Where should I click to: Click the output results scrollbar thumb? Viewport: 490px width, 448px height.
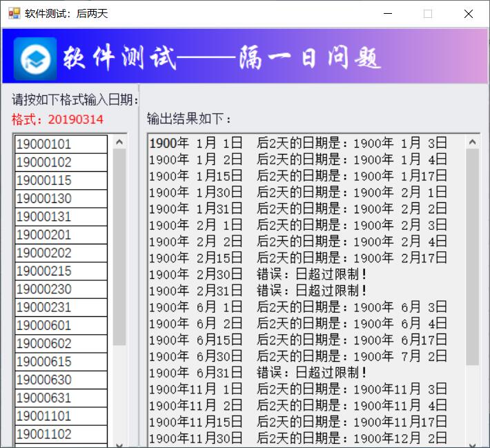pos(473,257)
